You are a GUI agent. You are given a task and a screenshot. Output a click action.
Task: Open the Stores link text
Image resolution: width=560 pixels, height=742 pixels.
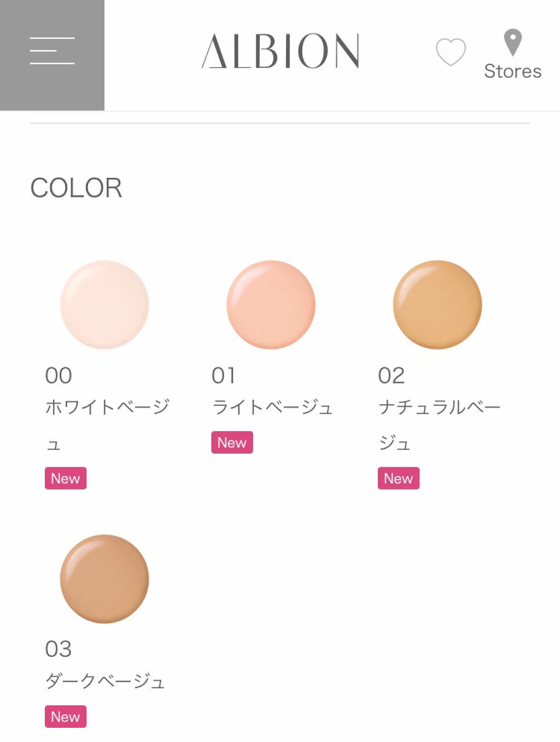[512, 71]
